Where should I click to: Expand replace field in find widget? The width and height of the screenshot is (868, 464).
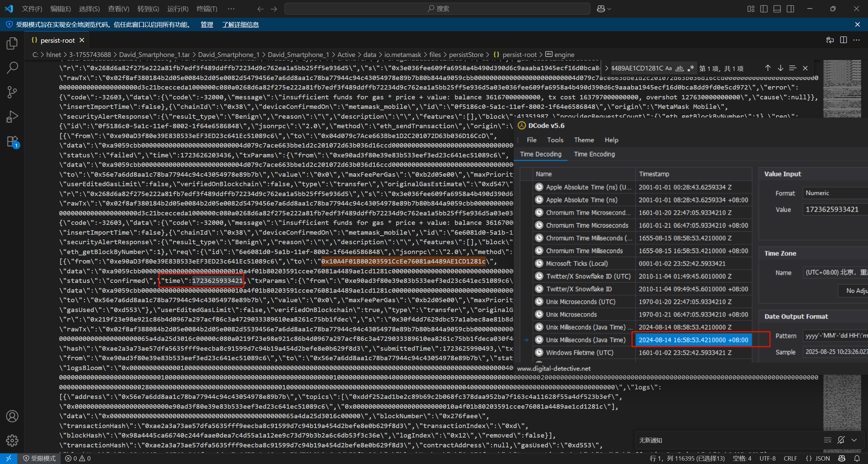click(x=607, y=68)
